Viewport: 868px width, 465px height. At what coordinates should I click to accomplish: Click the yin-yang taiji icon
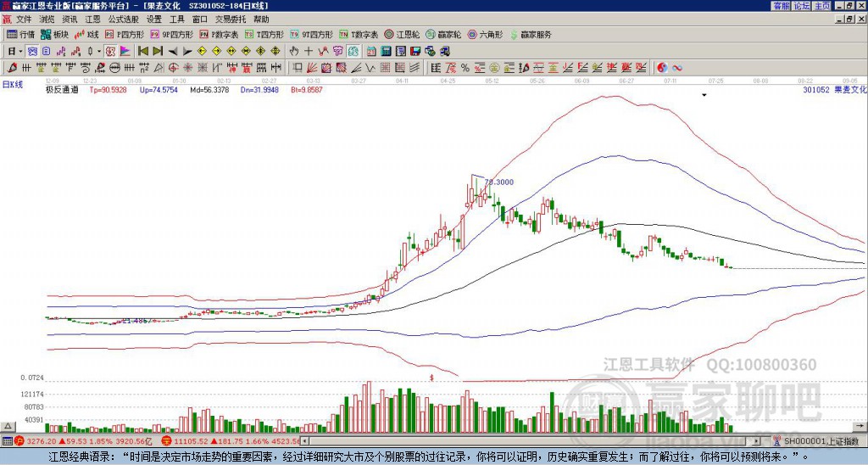tap(661, 68)
